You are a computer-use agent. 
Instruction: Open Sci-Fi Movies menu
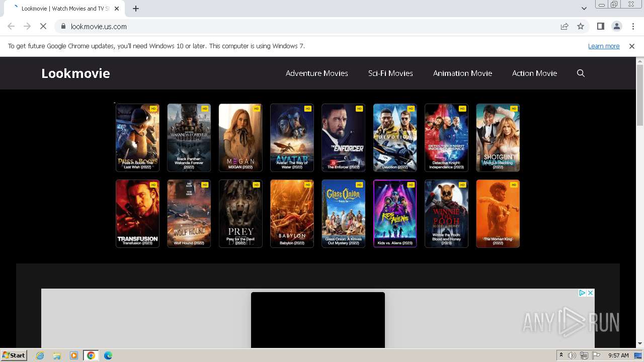click(390, 73)
